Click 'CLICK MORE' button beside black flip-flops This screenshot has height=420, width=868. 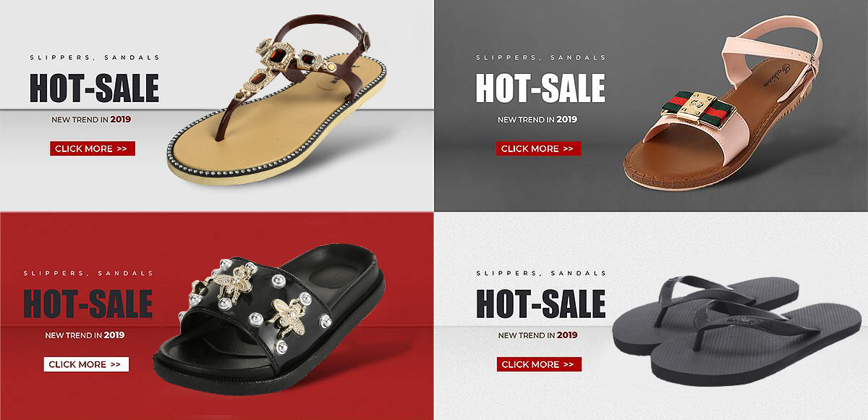click(539, 364)
